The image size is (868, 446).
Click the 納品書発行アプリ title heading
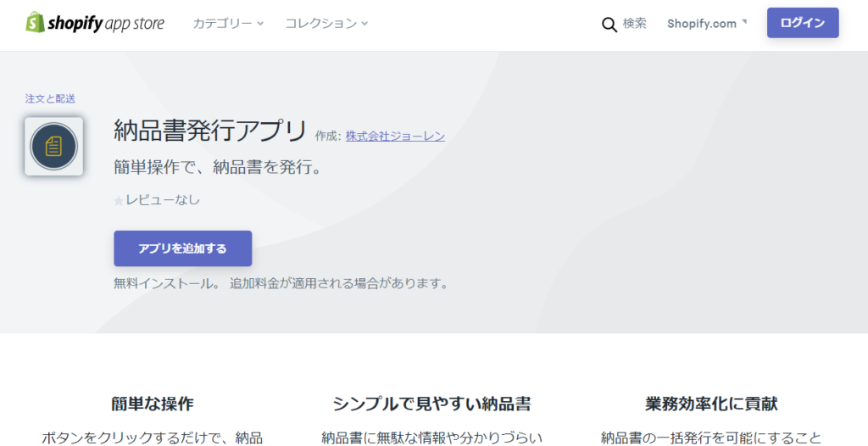pos(210,131)
